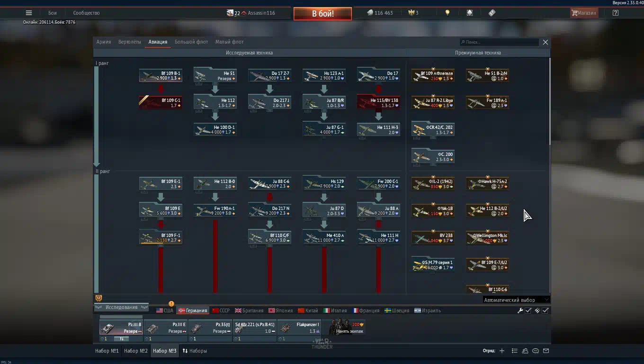Open the question mark help icon

tap(615, 13)
